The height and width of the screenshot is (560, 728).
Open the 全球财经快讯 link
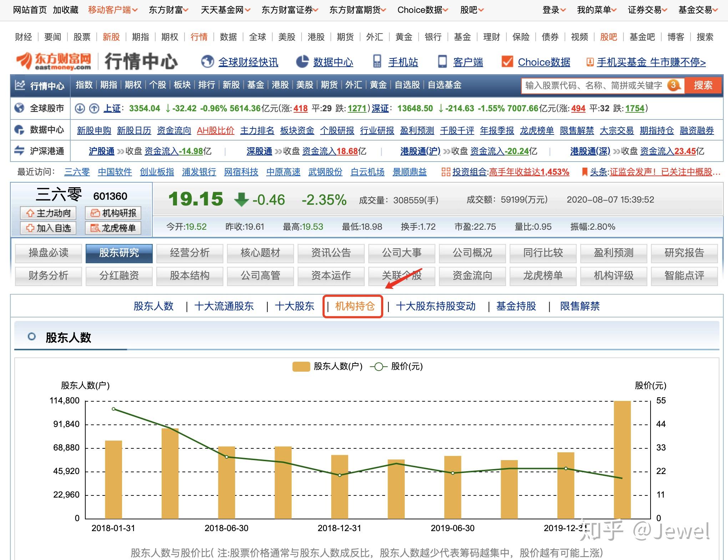[x=248, y=62]
